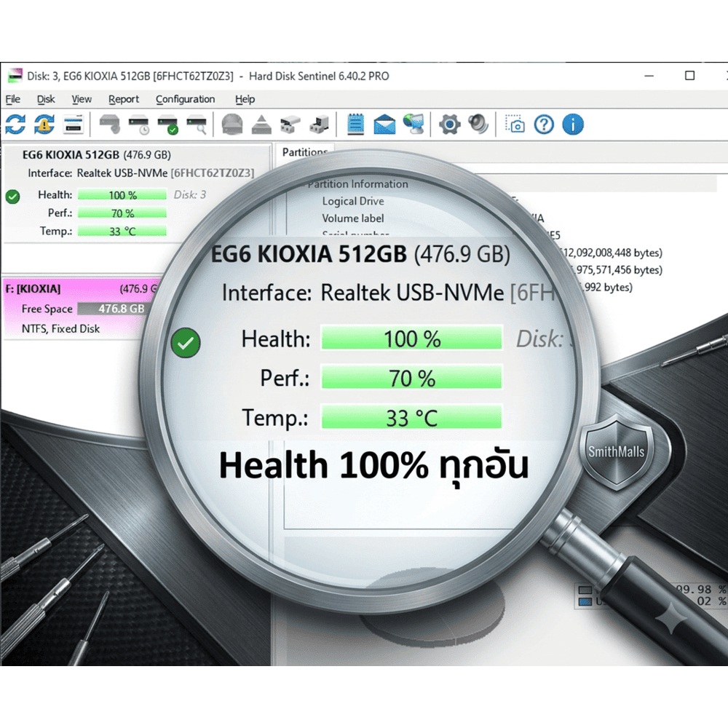Open the Configuration menu

[x=185, y=99]
